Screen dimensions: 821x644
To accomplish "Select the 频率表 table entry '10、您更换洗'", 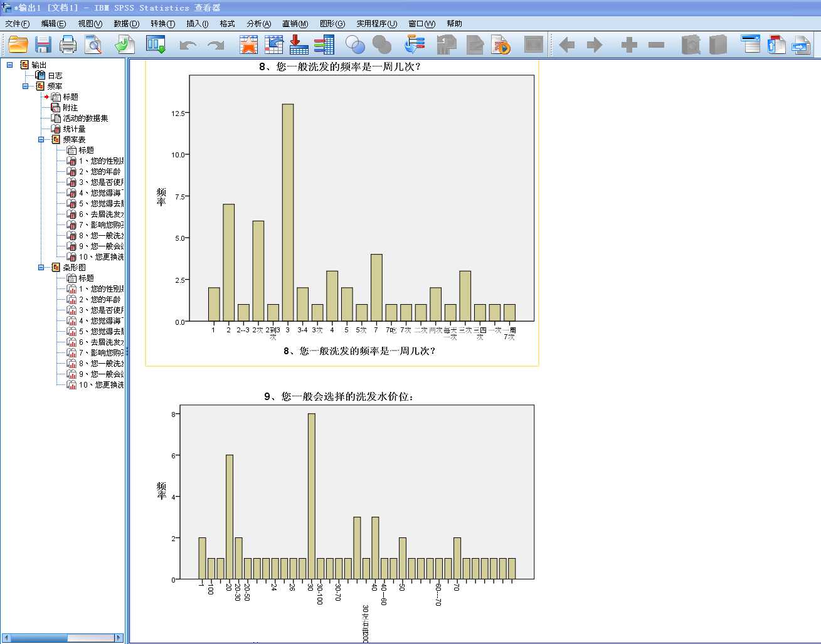I will [101, 256].
